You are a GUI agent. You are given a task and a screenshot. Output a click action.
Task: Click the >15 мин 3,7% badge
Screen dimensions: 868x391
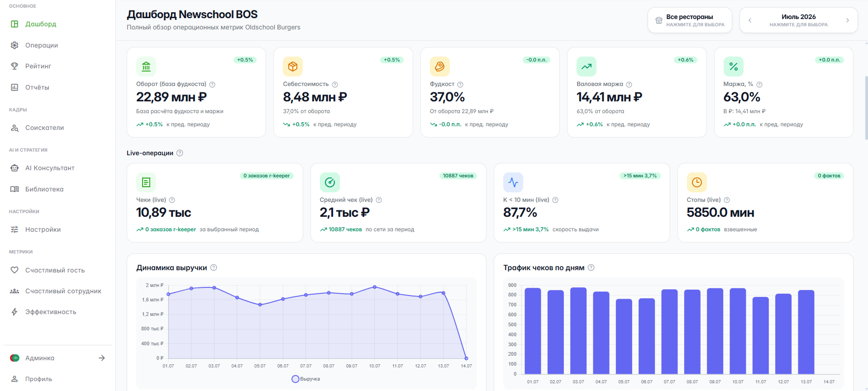tap(640, 176)
